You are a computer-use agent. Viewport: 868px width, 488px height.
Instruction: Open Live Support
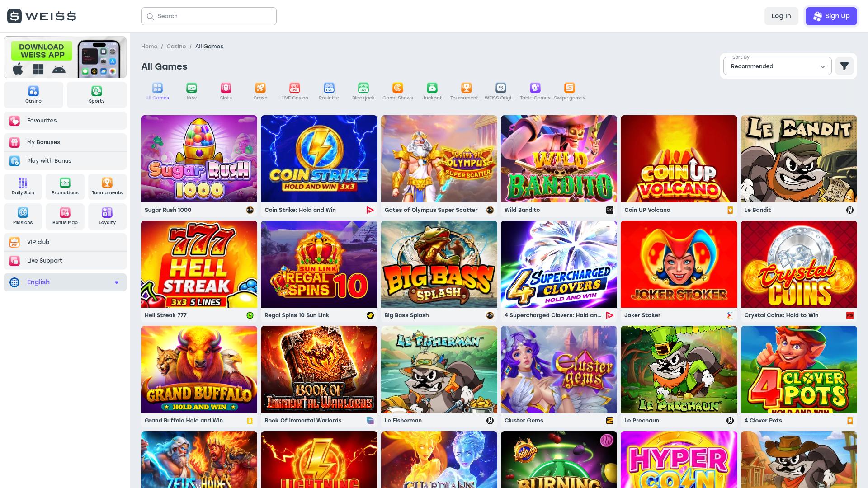pos(65,261)
